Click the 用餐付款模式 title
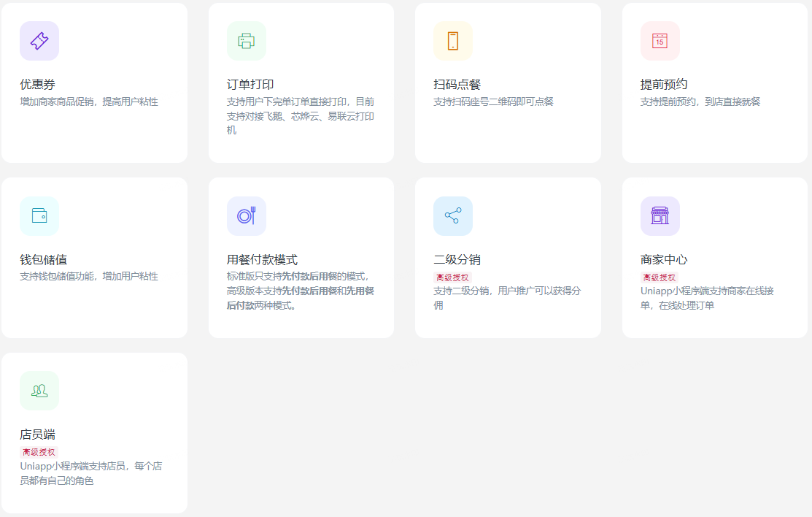Viewport: 812px width, 517px height. point(262,260)
